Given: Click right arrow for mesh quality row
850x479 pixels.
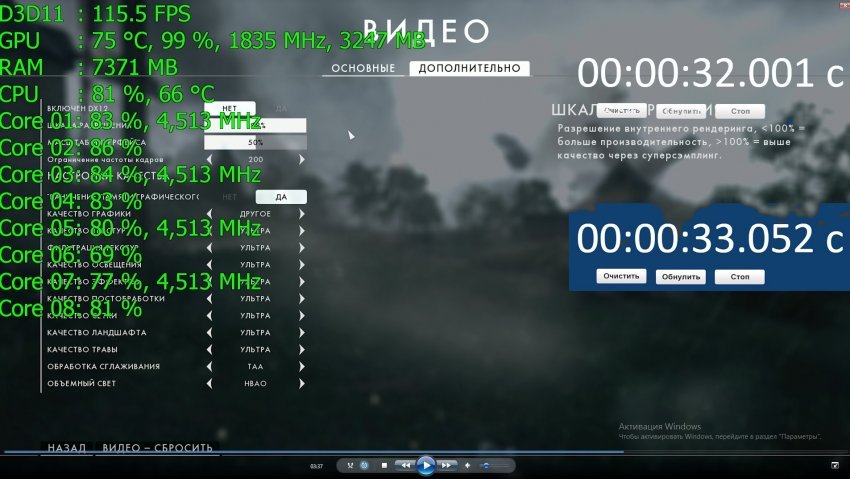Looking at the screenshot, I should coord(301,315).
